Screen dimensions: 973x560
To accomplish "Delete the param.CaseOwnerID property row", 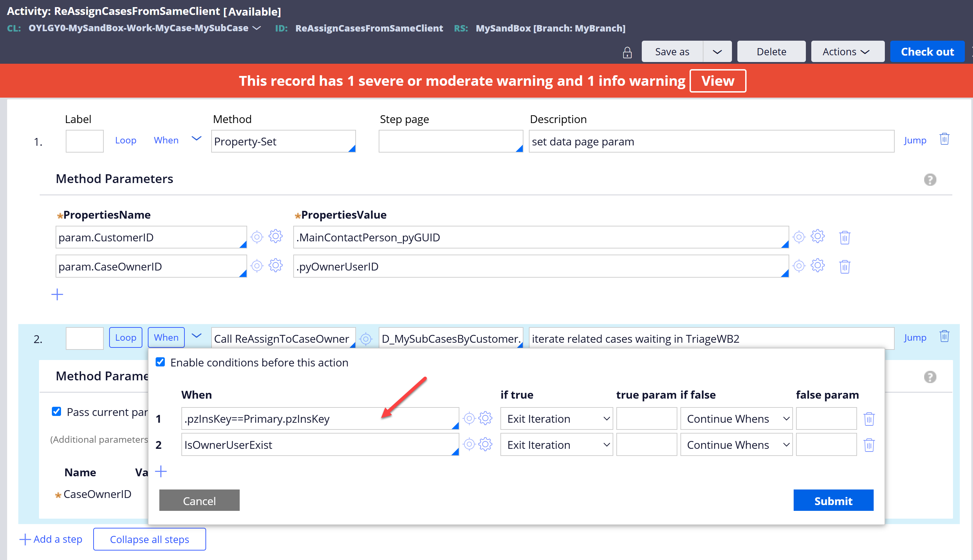I will pos(845,266).
